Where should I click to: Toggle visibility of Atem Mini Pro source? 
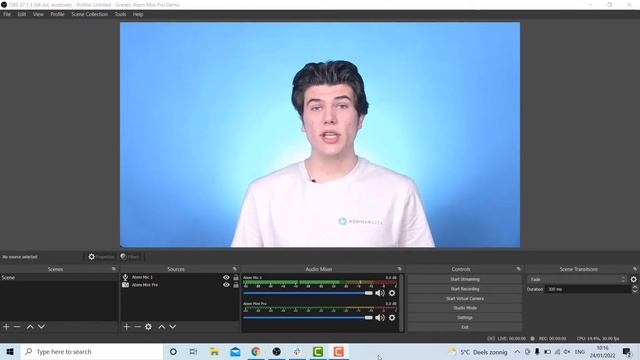tap(226, 285)
